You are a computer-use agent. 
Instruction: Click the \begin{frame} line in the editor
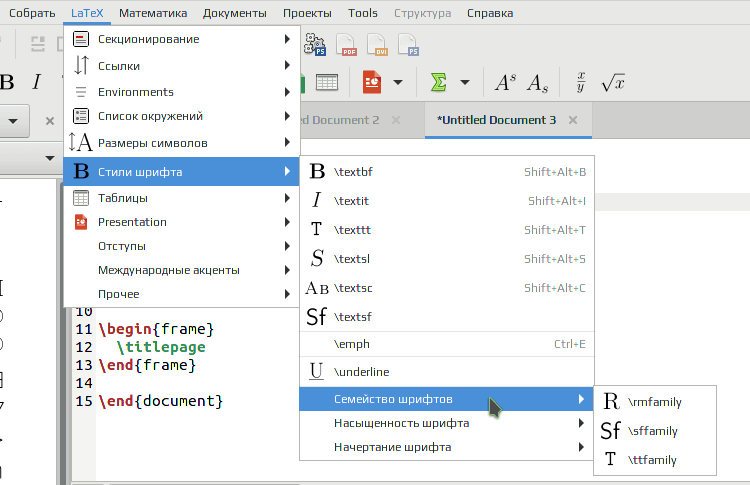click(156, 329)
